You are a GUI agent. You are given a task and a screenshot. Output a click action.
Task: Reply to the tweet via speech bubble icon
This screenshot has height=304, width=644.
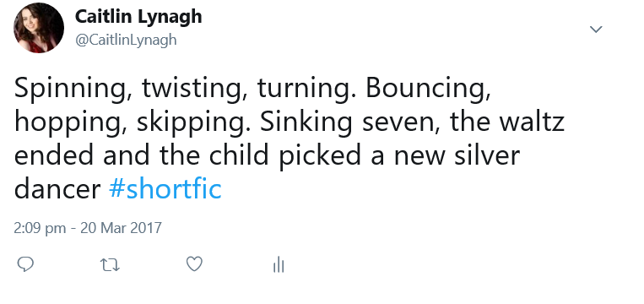click(x=25, y=264)
